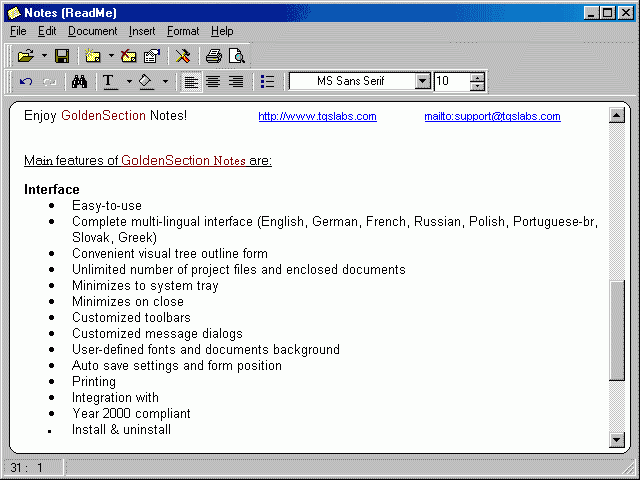Expand the New document dropdown arrow
Image resolution: width=640 pixels, height=480 pixels.
click(x=111, y=56)
